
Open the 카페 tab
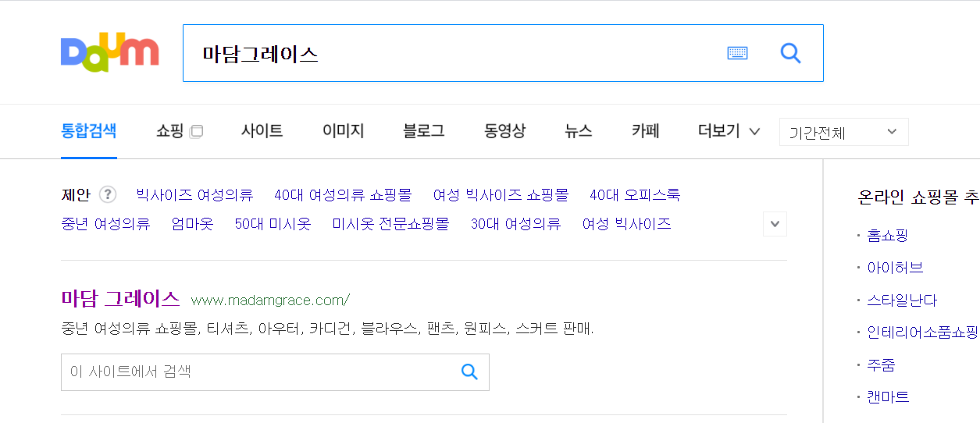point(646,131)
